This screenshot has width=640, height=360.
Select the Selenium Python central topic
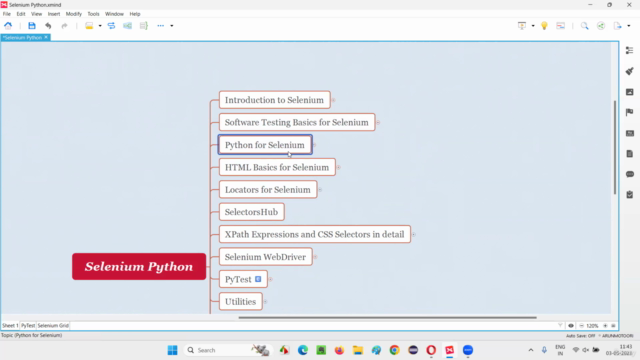pos(139,267)
